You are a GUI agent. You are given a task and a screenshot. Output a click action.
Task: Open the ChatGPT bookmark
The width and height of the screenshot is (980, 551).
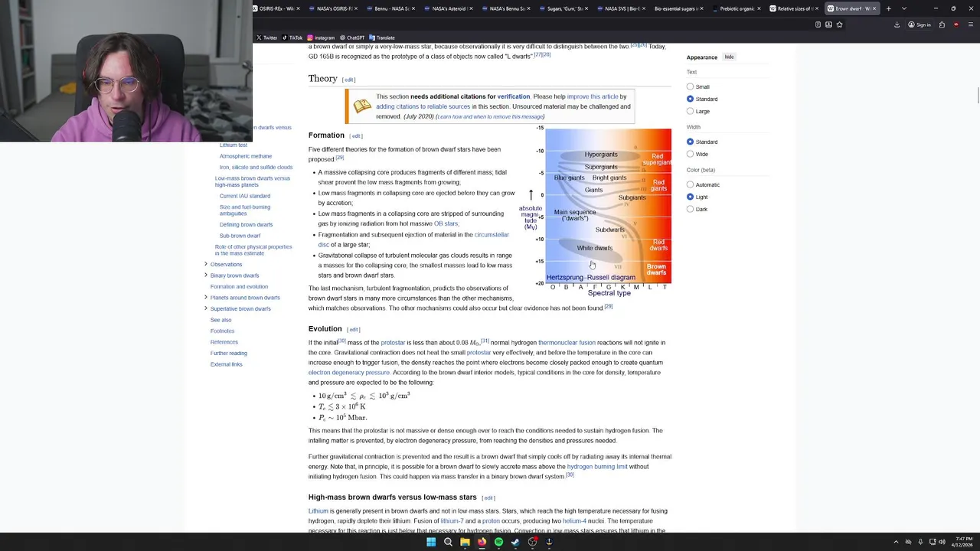(352, 37)
